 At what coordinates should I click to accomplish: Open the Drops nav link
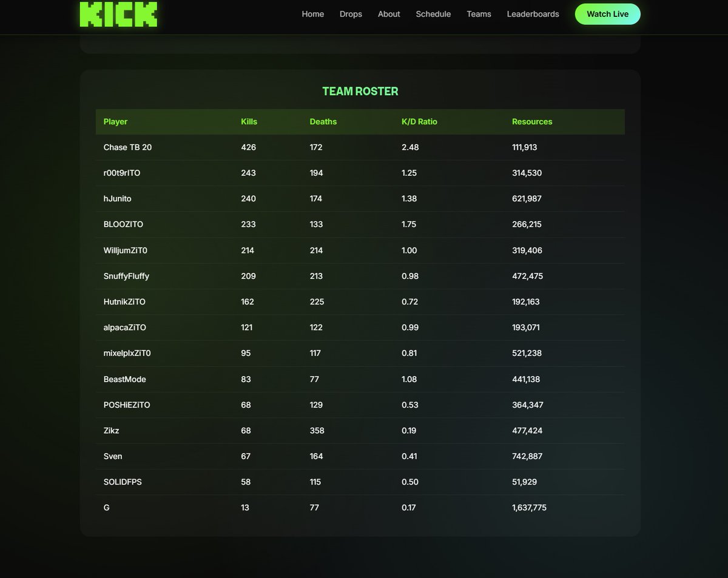coord(351,14)
